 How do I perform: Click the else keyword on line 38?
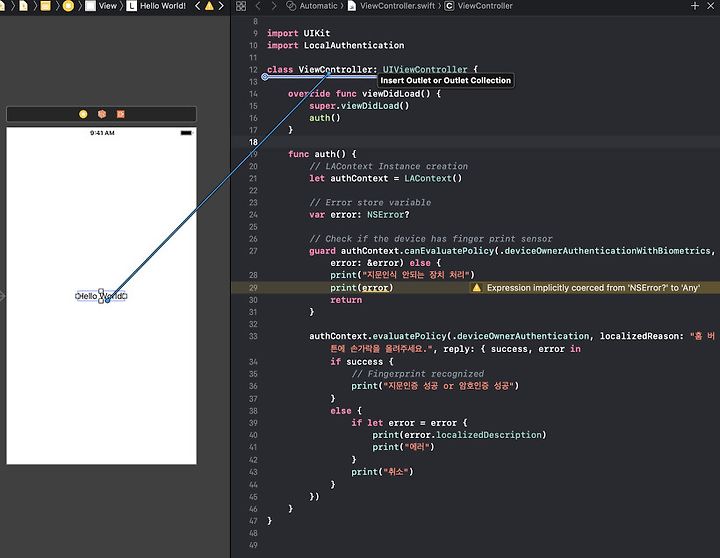point(341,411)
